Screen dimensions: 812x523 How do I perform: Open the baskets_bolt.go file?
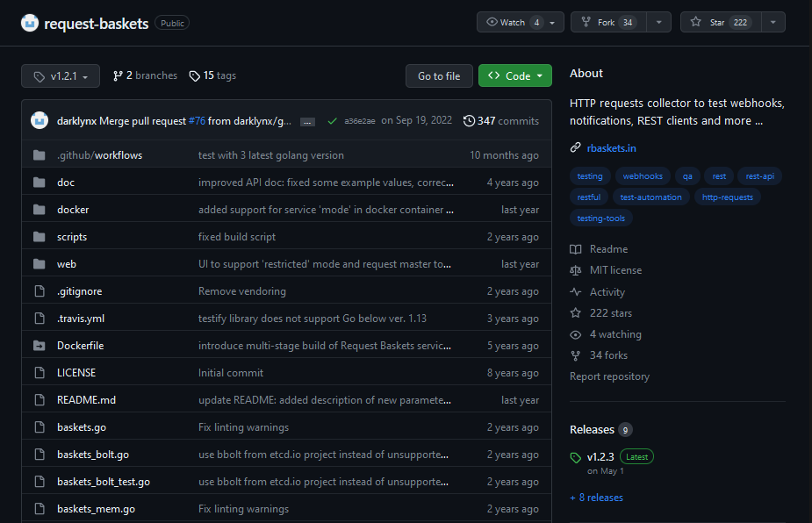[x=93, y=455]
